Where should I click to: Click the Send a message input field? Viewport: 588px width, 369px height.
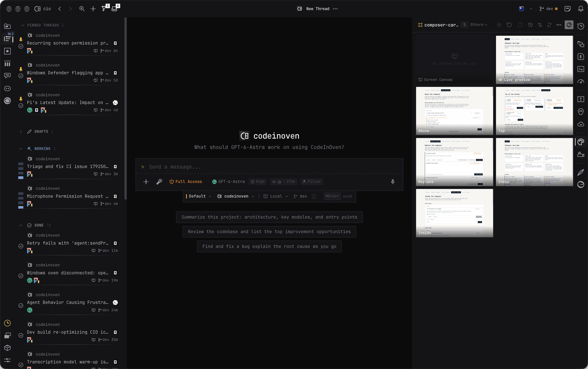[x=269, y=167]
